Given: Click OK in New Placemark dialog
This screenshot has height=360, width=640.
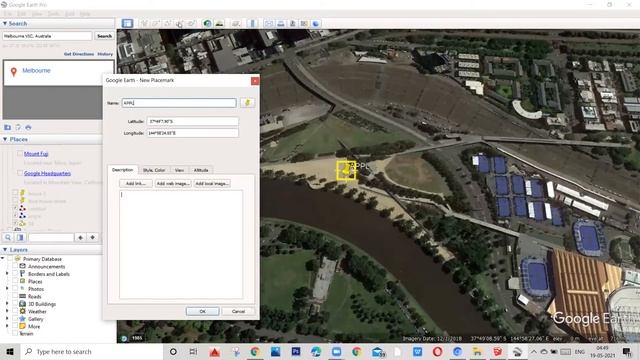Looking at the screenshot, I should [x=202, y=311].
